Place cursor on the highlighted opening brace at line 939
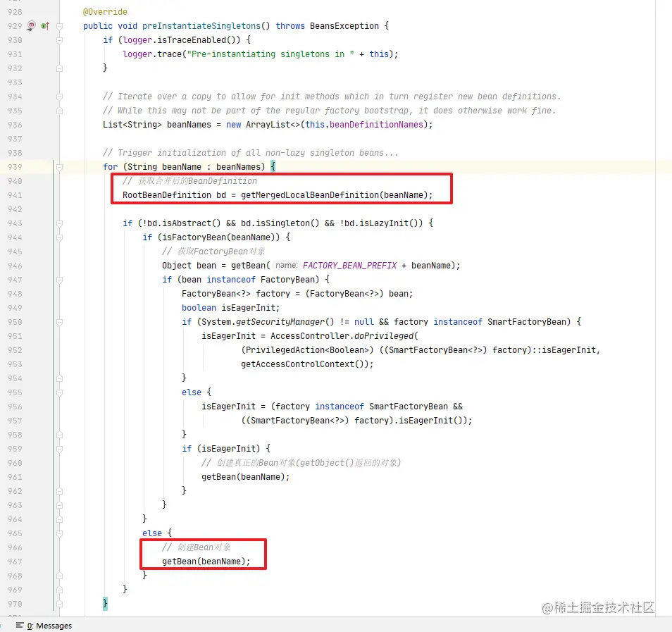Screen dimensions: 672x632 click(x=273, y=166)
